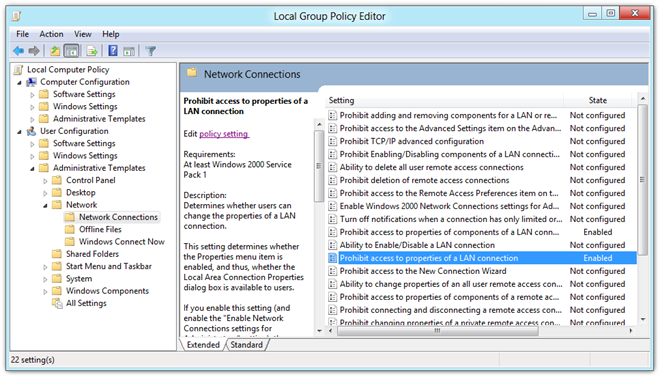660x377 pixels.
Task: Select Ability to Enable/Disable a LAN connection
Action: pyautogui.click(x=482, y=245)
